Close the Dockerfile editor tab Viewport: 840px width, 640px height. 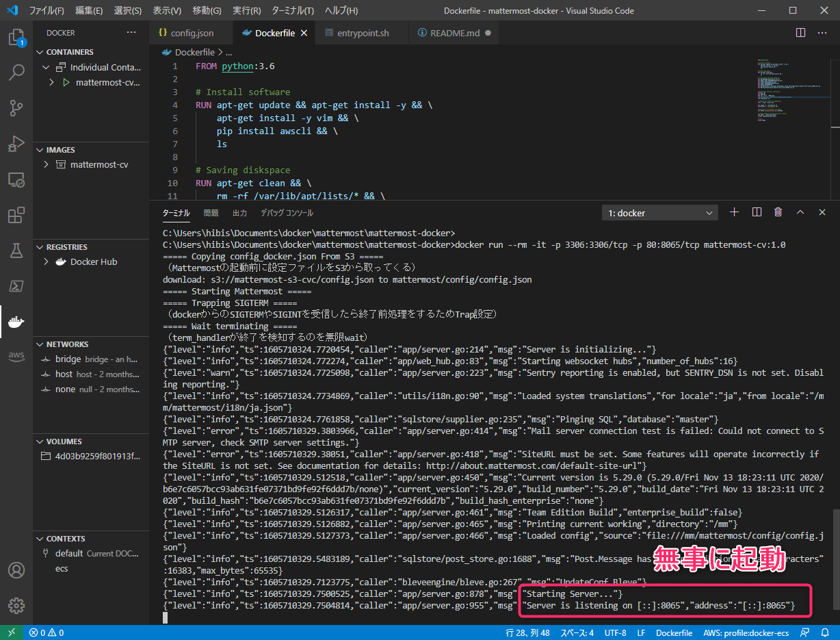tap(304, 33)
